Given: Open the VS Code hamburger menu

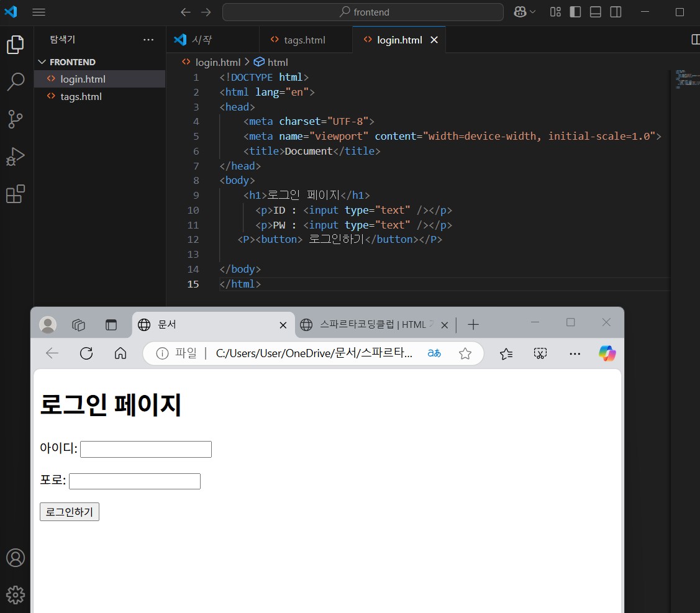Looking at the screenshot, I should (x=39, y=12).
